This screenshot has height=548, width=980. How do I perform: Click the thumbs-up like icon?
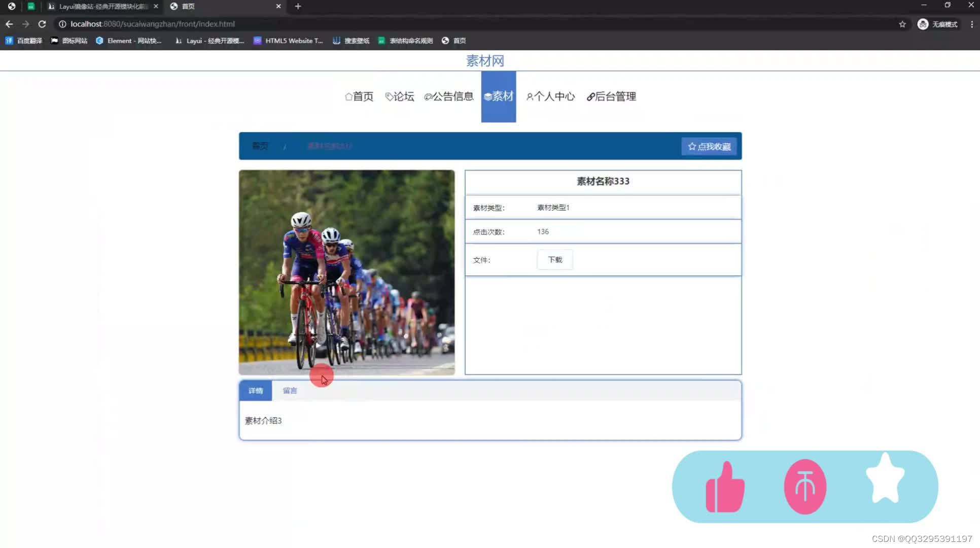pos(724,486)
